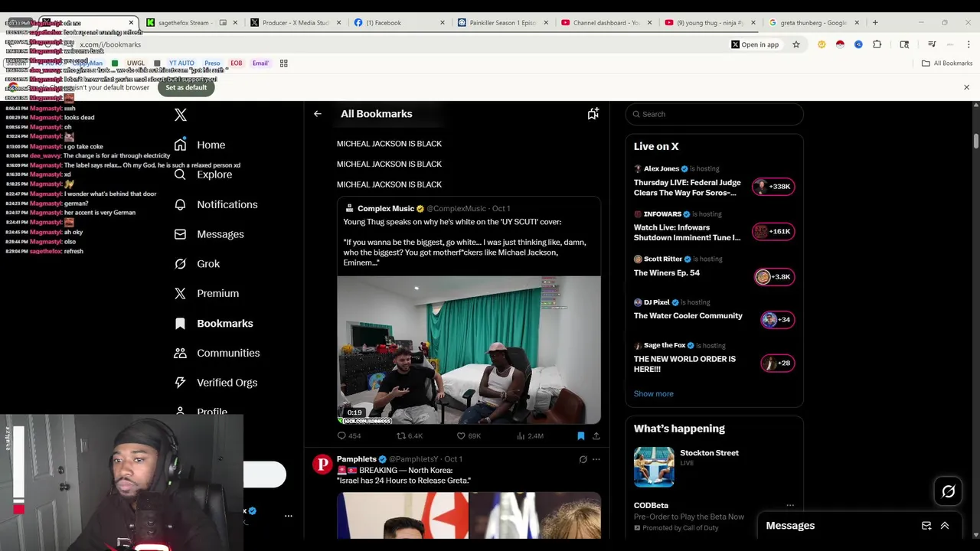This screenshot has height=551, width=980.
Task: Switch to greta thunberg Google tab
Action: 813,23
